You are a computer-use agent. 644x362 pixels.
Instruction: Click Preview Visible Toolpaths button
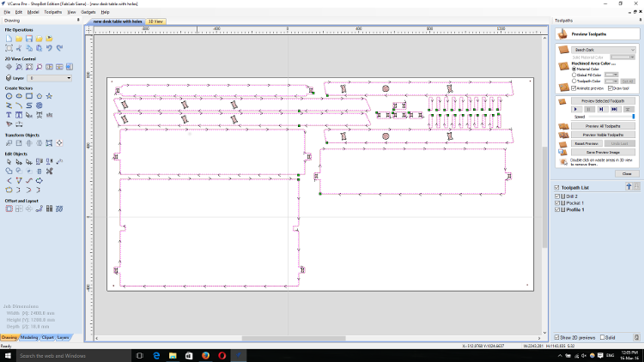(603, 135)
